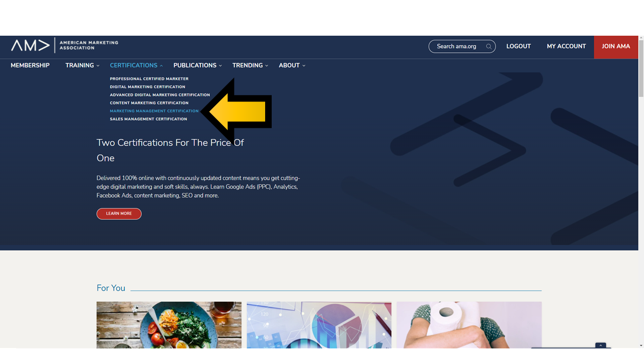This screenshot has height=362, width=644.
Task: Click the back-to-top arrow icon
Action: (x=600, y=345)
